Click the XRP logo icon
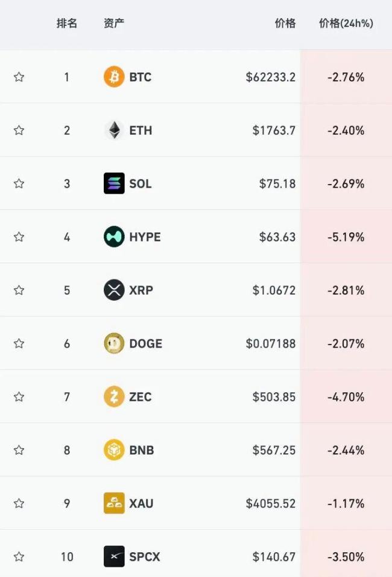Viewport: 392px width, 577px height. coord(114,290)
